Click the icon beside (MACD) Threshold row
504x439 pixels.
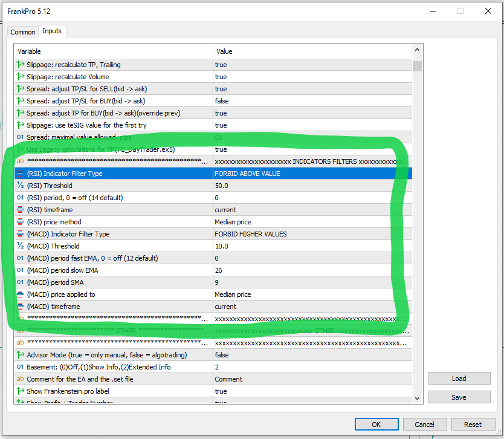pos(21,246)
